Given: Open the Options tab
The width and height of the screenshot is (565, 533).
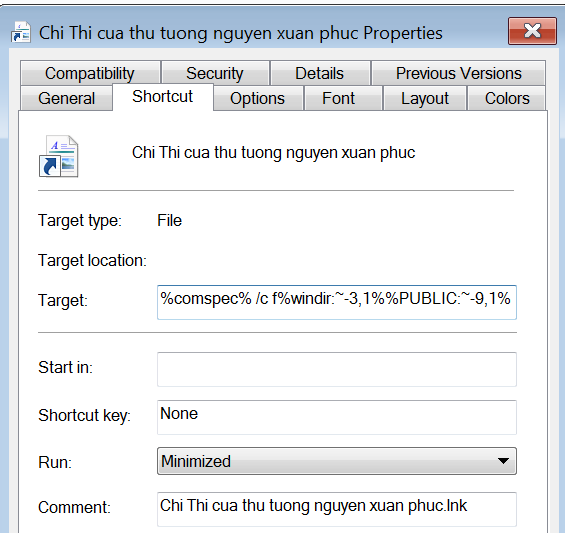Looking at the screenshot, I should (x=258, y=98).
